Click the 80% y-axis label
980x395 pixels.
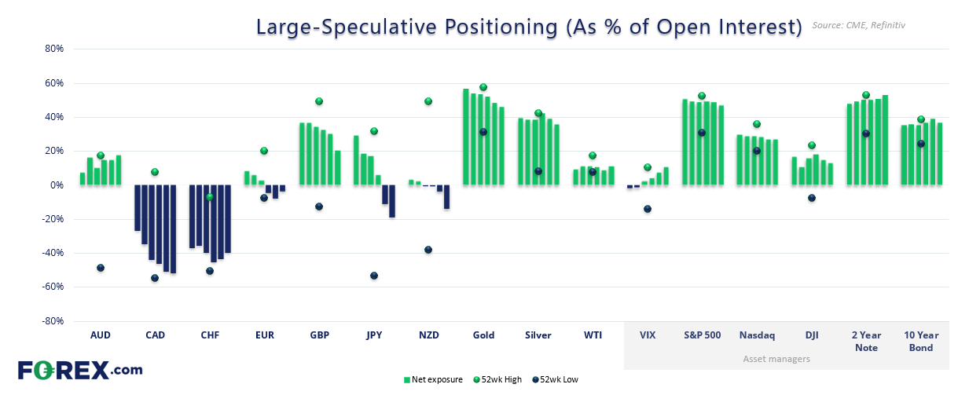point(53,49)
